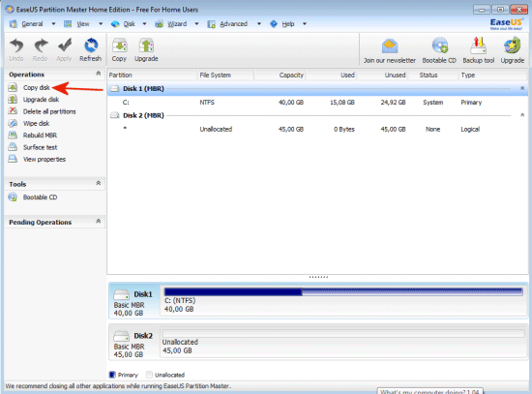532x394 pixels.
Task: Click the Wipe disk link
Action: point(37,123)
